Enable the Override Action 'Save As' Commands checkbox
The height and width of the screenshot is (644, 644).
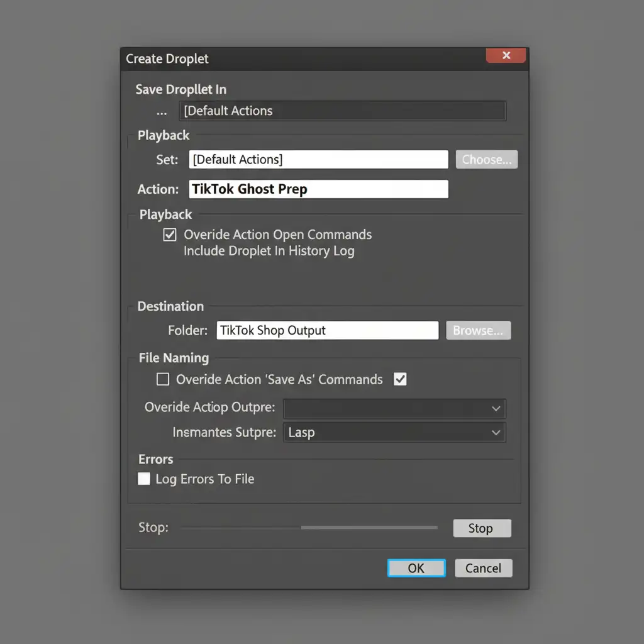[163, 379]
